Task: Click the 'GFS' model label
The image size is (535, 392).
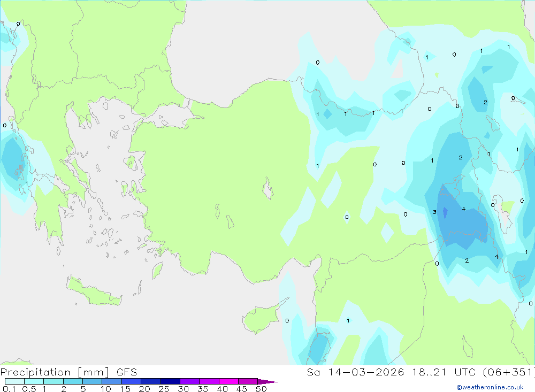Action: click(x=127, y=372)
